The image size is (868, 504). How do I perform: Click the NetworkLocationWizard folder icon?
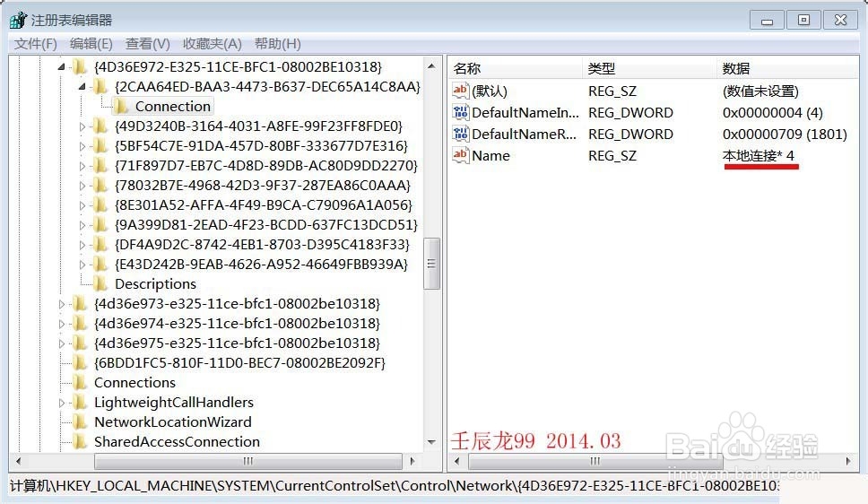(80, 422)
